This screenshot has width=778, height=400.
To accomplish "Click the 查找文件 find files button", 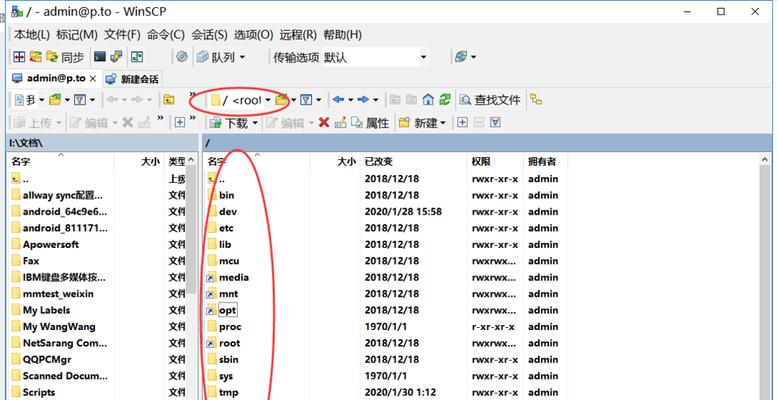I will pyautogui.click(x=489, y=100).
